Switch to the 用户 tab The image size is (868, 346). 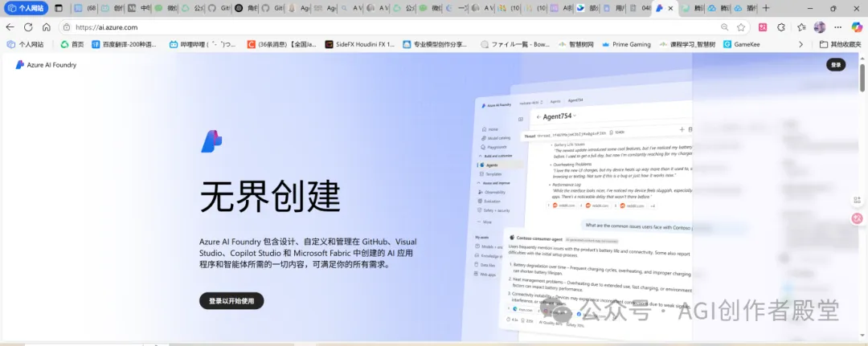click(613, 8)
